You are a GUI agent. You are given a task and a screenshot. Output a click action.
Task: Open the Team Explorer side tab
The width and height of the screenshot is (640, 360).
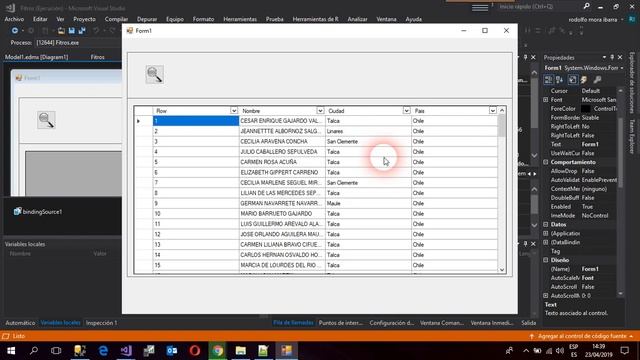tap(631, 137)
